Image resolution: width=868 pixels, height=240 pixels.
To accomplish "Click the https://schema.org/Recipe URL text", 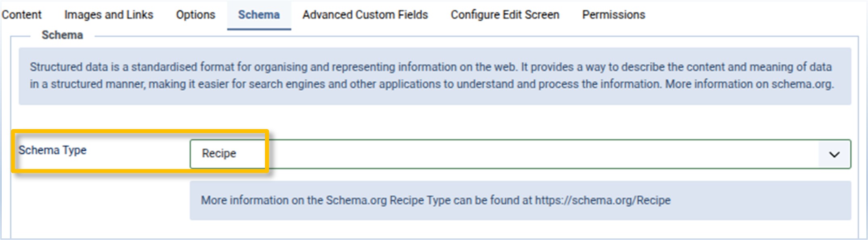I will (x=603, y=200).
